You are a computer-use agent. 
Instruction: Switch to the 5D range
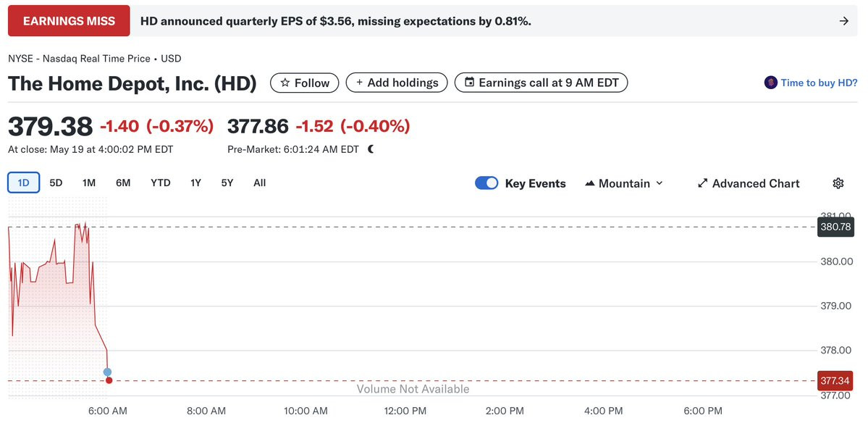click(56, 183)
